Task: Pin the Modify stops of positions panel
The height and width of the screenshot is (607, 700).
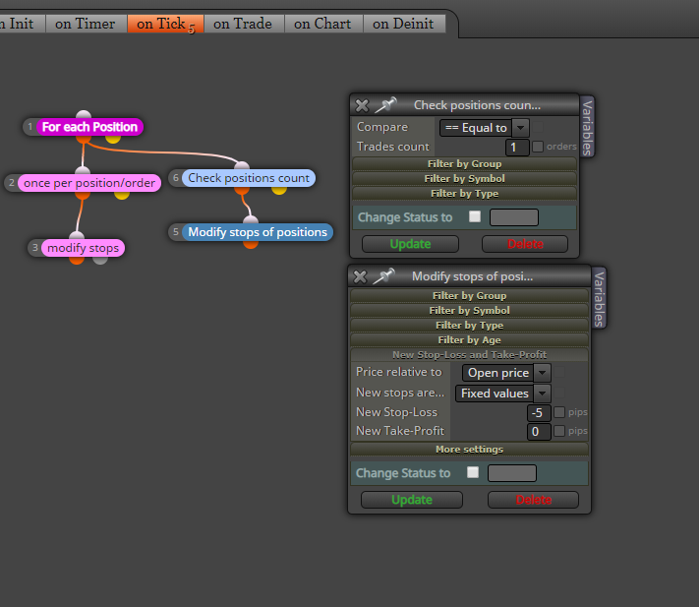Action: [384, 276]
